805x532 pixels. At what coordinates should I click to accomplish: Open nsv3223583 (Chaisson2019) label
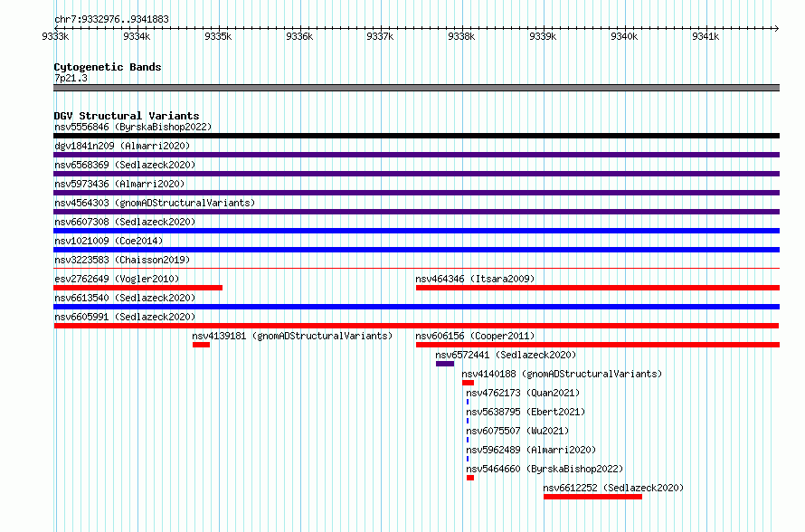tap(122, 260)
